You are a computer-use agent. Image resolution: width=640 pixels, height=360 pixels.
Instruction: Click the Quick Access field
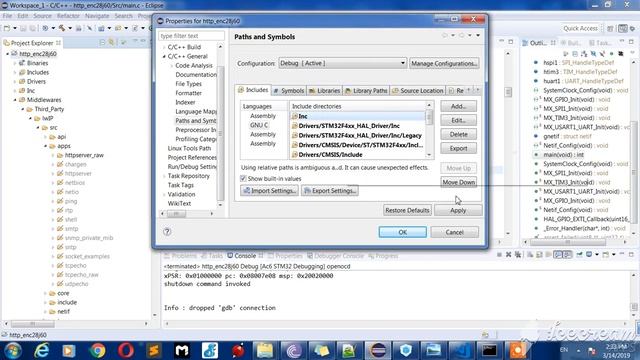580,28
